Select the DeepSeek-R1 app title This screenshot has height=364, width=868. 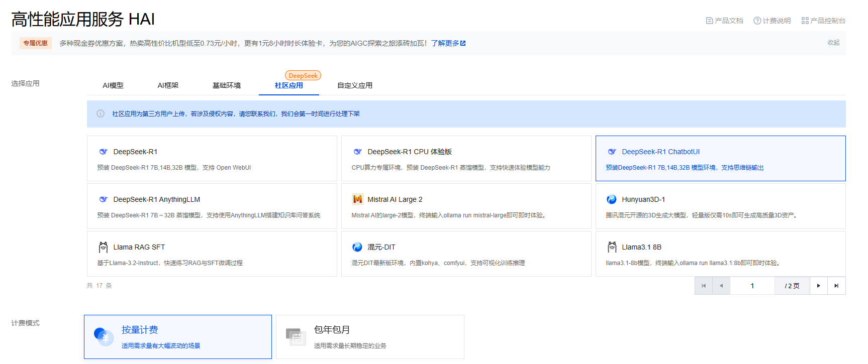pos(135,152)
